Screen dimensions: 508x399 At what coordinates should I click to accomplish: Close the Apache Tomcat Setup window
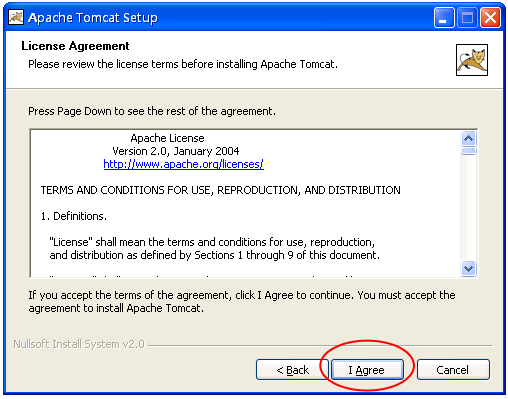point(490,18)
